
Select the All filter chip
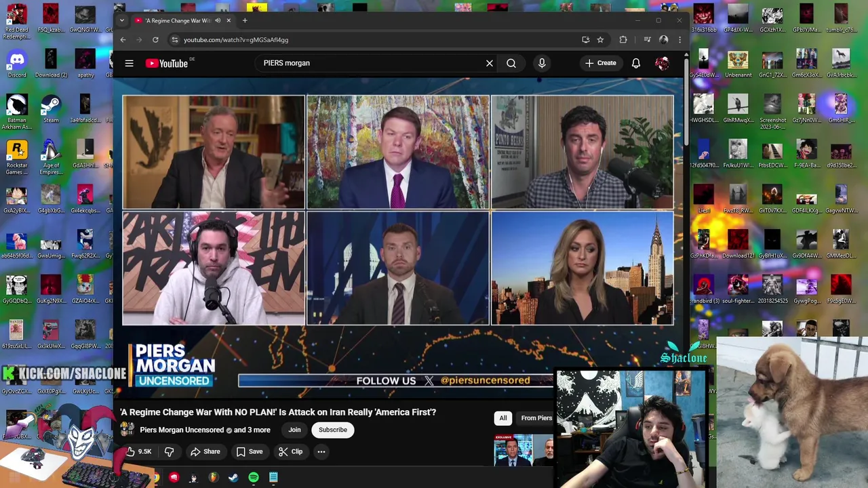coord(503,418)
